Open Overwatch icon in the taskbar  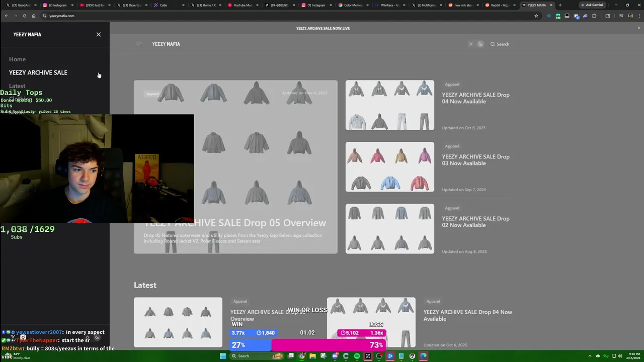tap(412, 356)
